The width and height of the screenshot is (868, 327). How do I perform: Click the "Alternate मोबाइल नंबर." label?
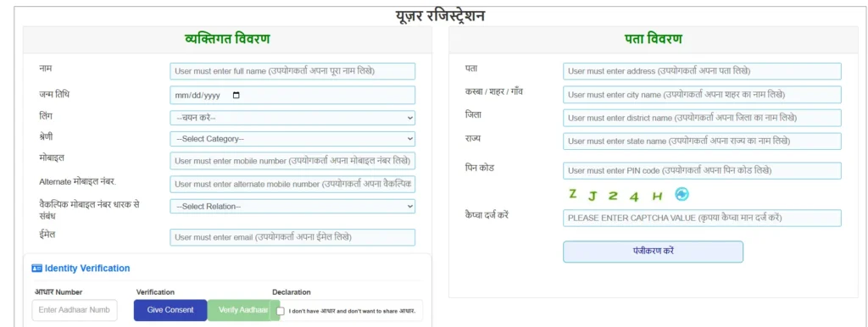coord(77,181)
